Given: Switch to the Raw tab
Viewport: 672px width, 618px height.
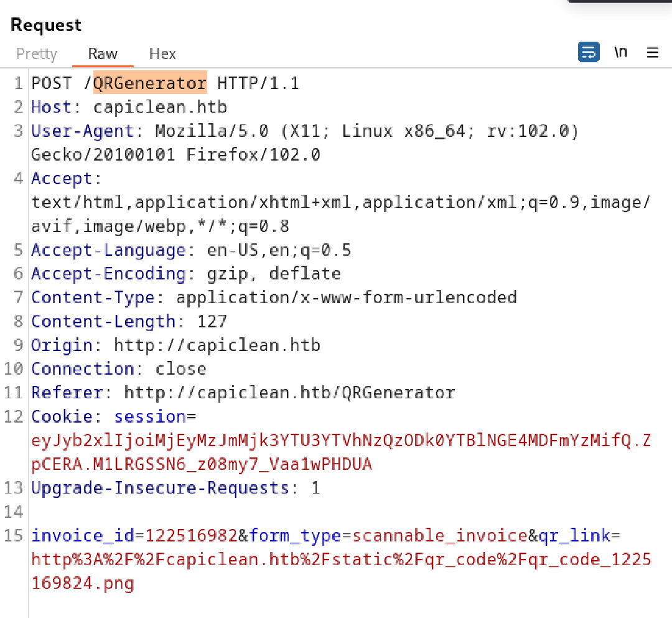Looking at the screenshot, I should tap(103, 54).
